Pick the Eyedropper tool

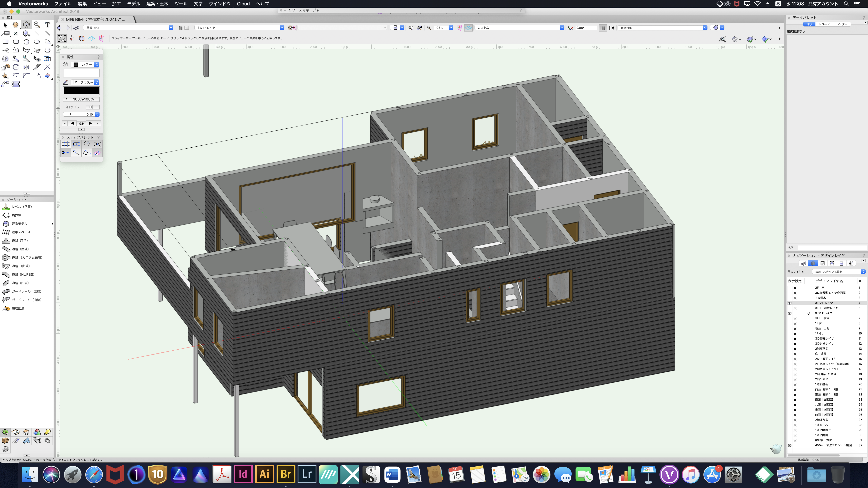coord(16,59)
